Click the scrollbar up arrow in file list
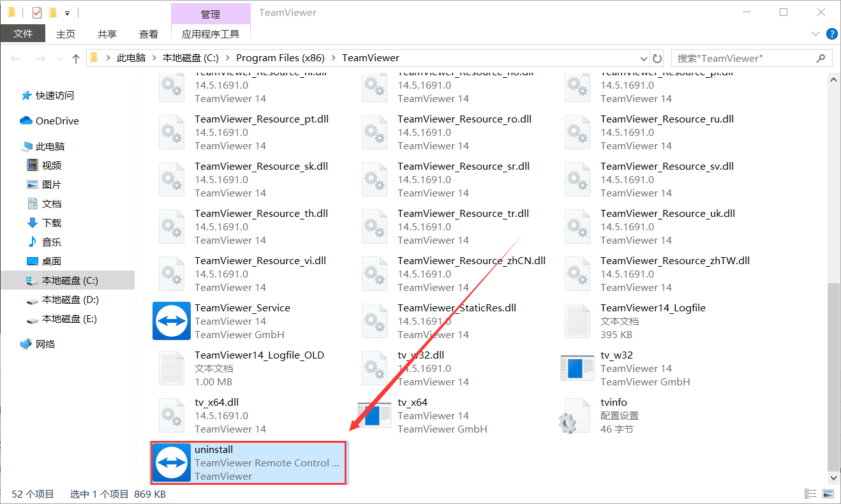 832,80
